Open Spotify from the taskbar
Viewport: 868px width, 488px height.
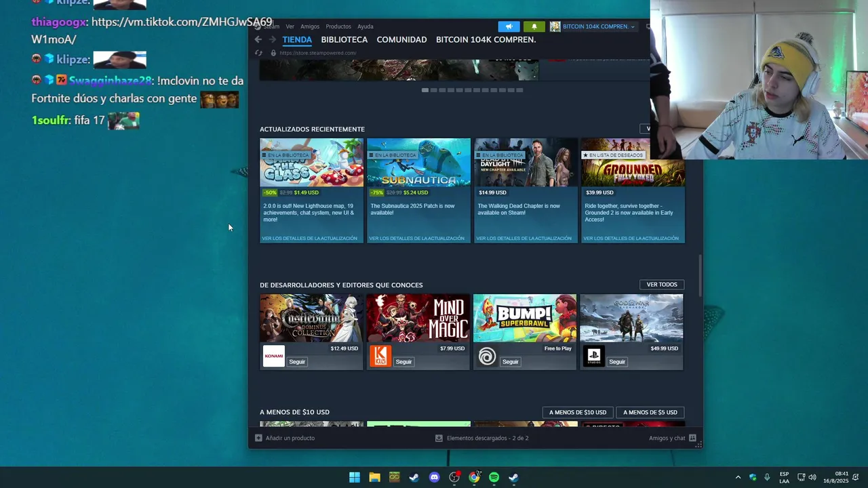click(494, 477)
